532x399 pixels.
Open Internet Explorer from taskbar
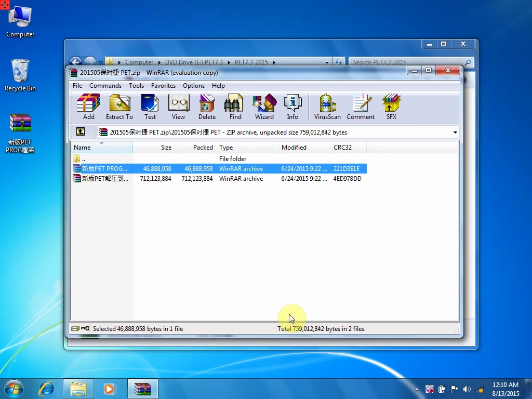coord(47,389)
